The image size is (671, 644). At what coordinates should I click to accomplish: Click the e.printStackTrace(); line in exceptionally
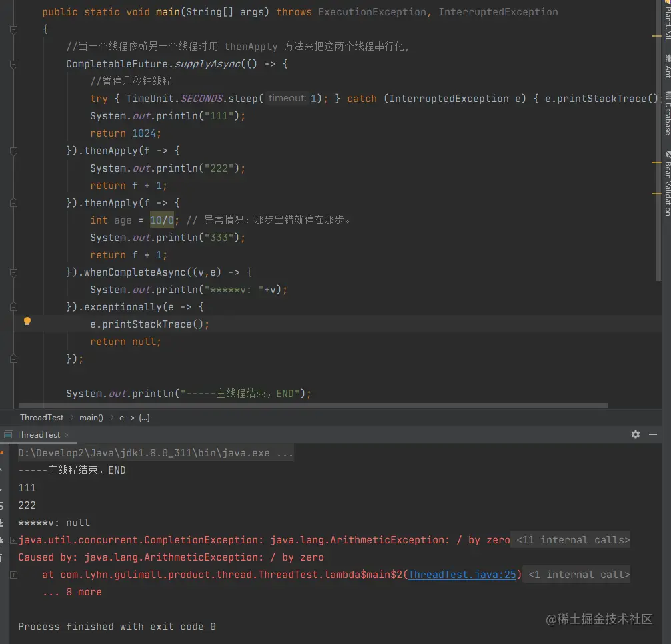tap(149, 324)
